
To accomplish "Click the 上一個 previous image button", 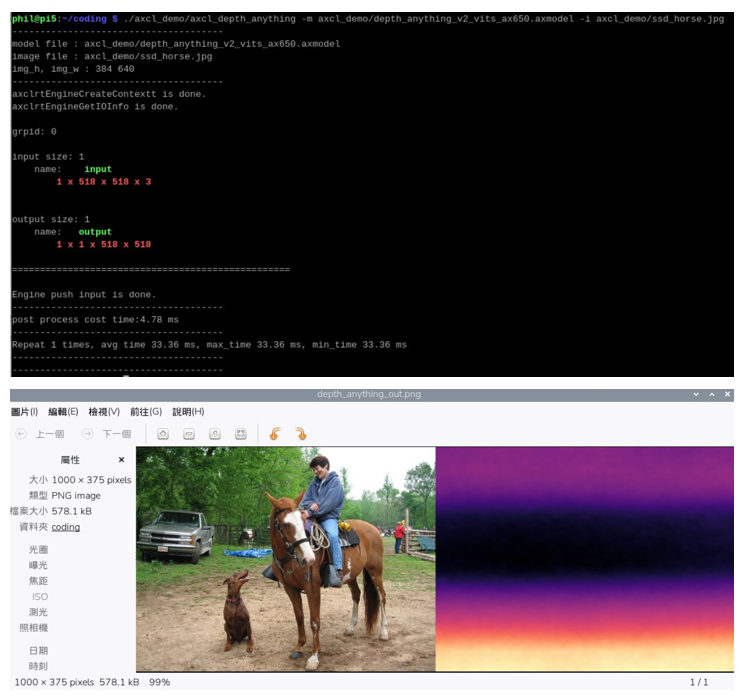I will (x=40, y=434).
